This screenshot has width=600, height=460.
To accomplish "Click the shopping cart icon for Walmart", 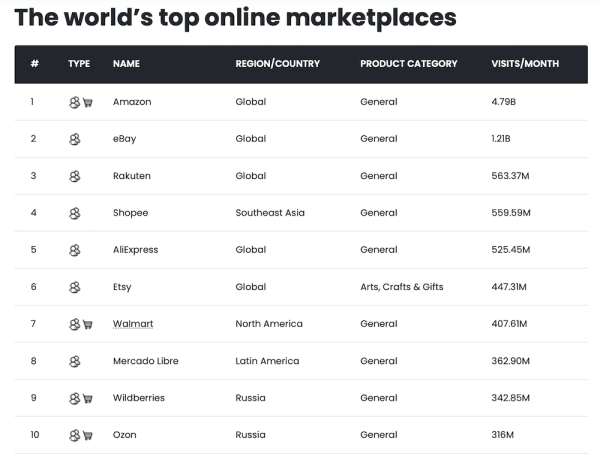I will (88, 324).
